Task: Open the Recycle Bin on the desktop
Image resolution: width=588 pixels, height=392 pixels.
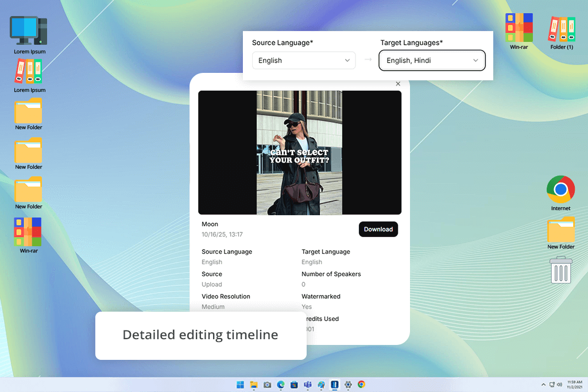Action: [x=561, y=270]
